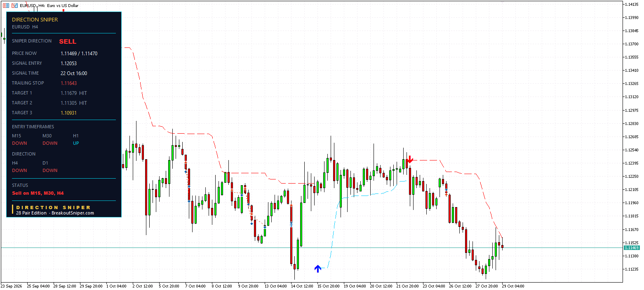Click time axis label '7 Oct 04:00'
This screenshot has height=290, width=644.
click(195, 286)
